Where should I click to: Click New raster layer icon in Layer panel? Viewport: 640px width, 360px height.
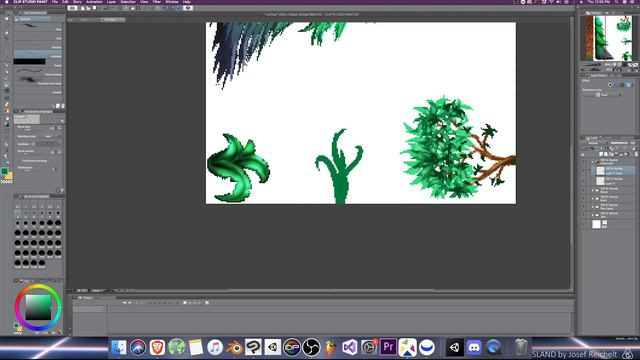pos(601,154)
